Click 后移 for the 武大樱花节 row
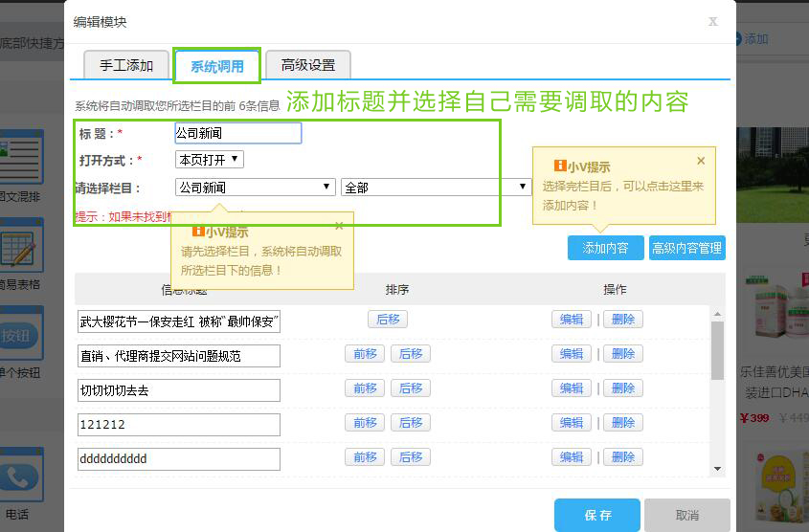The height and width of the screenshot is (532, 809). pyautogui.click(x=388, y=320)
